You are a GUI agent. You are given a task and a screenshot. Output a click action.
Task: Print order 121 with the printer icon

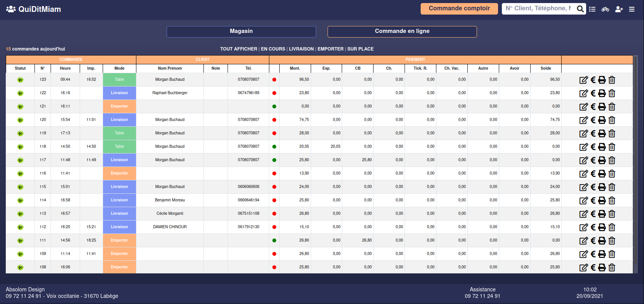[602, 106]
